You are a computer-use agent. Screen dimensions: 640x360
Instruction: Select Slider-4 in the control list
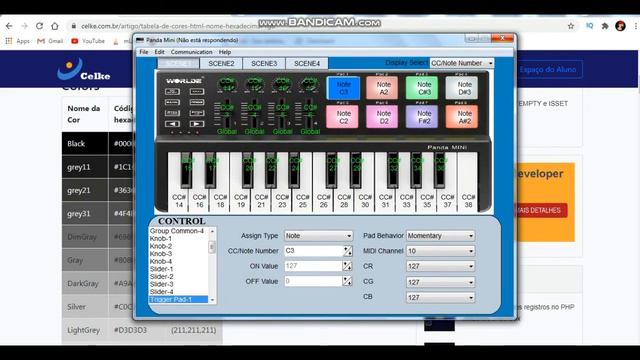161,291
